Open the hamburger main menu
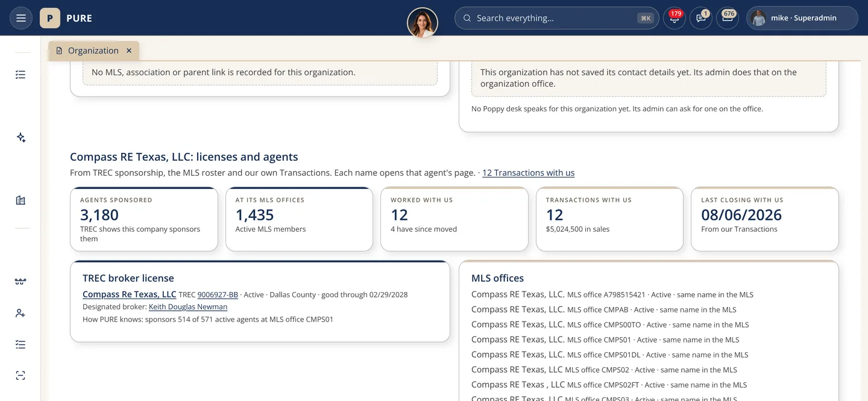 tap(20, 18)
